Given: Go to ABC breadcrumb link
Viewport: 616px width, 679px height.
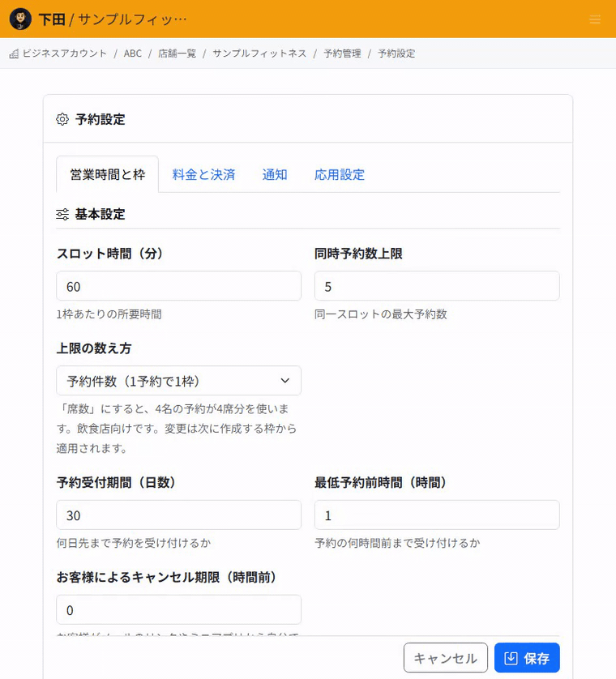Looking at the screenshot, I should (x=133, y=53).
